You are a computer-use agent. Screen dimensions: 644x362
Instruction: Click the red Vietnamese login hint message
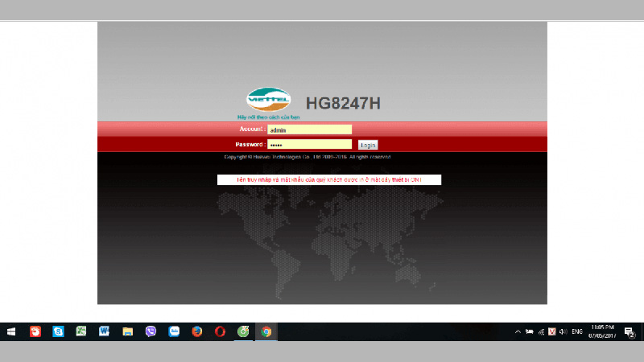[329, 179]
